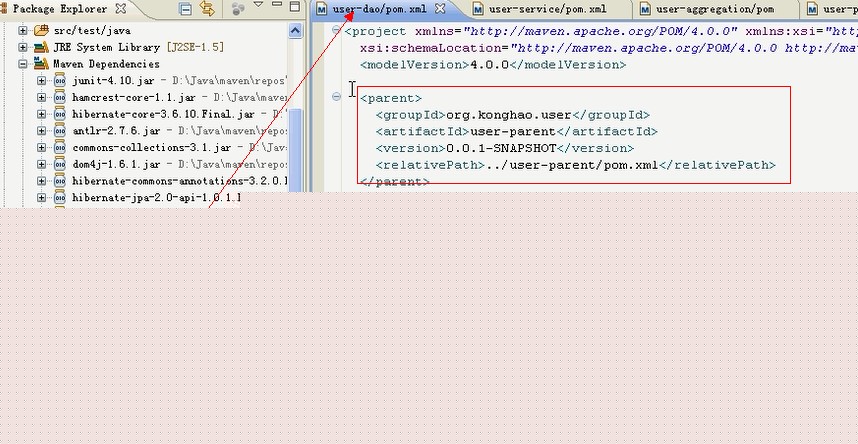Click dom4j-1.6.1.jar jar icon

pyautogui.click(x=59, y=165)
